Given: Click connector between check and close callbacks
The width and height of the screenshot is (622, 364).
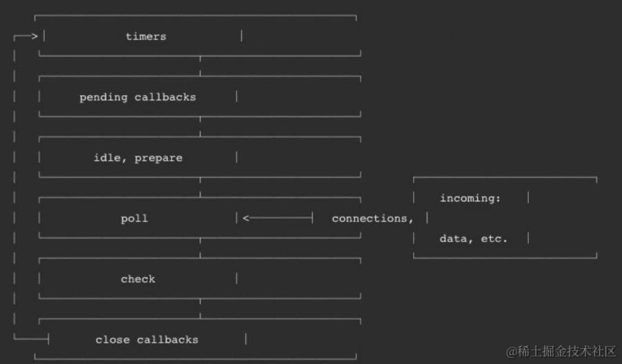Looking at the screenshot, I should [201, 314].
